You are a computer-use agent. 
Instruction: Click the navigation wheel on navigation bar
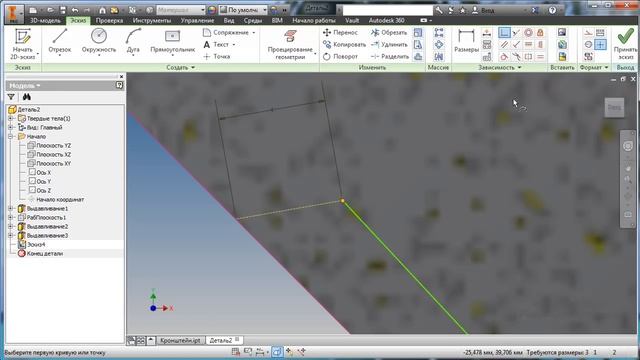point(628,145)
